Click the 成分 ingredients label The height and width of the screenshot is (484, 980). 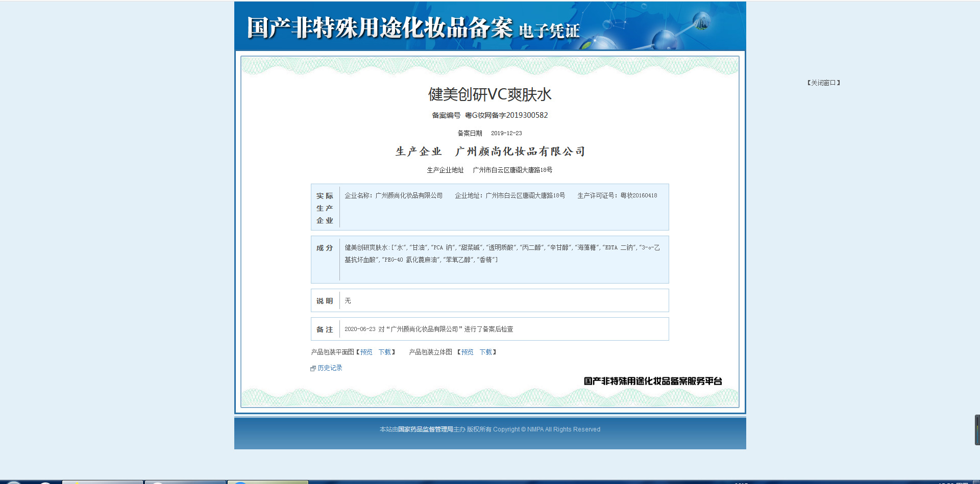[325, 248]
